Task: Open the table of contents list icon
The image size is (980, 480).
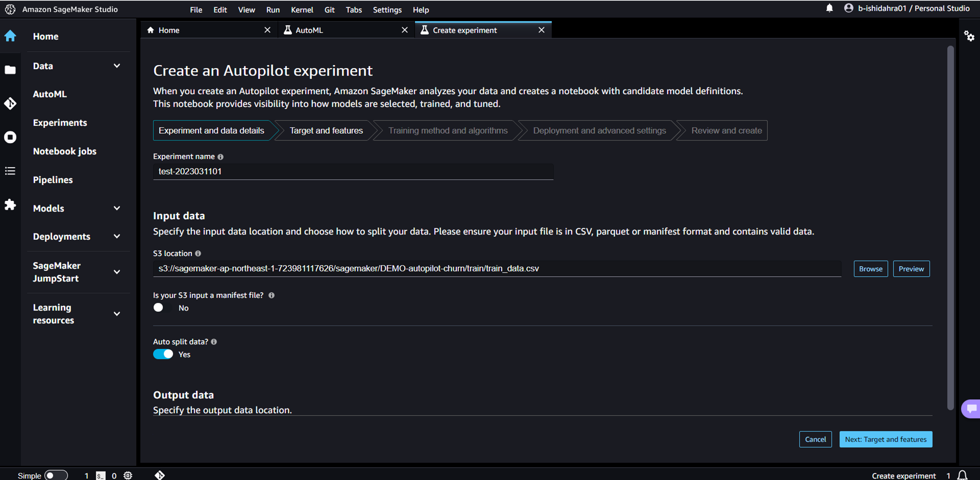Action: pos(10,171)
